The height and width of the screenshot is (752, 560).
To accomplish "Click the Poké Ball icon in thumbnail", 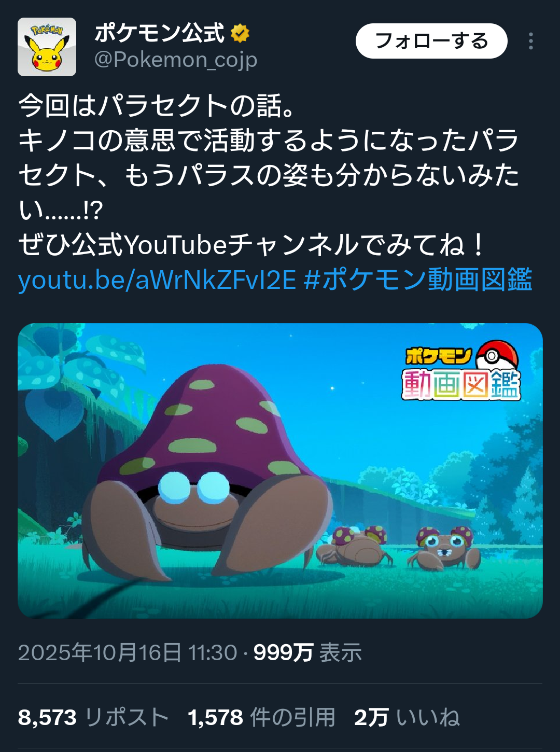I will pyautogui.click(x=497, y=356).
